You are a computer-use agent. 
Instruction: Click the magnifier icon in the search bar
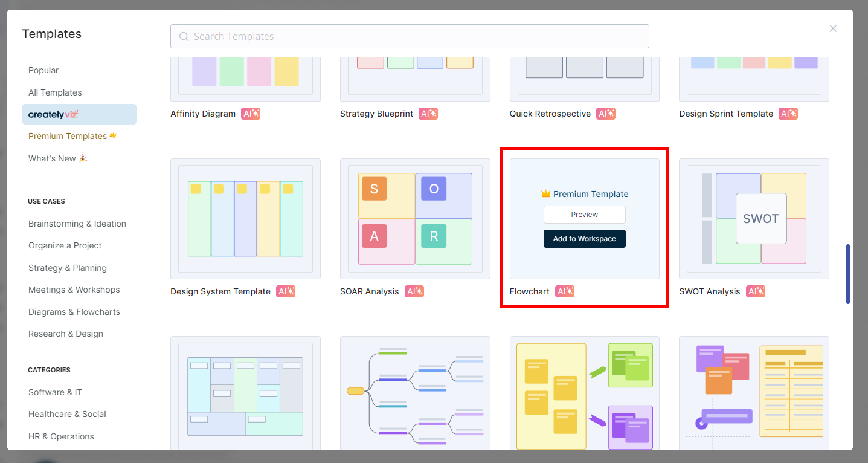(x=183, y=36)
